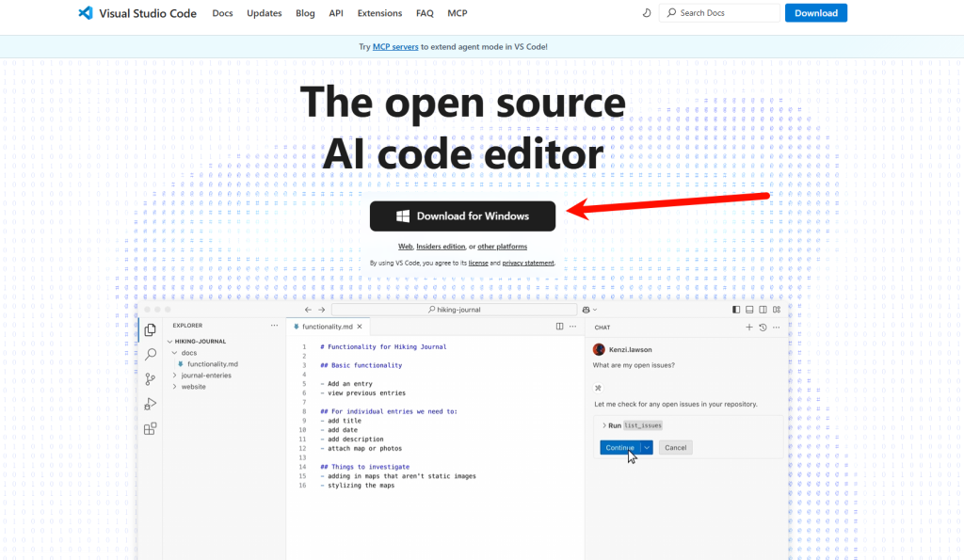The width and height of the screenshot is (964, 560).
Task: Expand the journal-enteries folder
Action: (x=174, y=376)
